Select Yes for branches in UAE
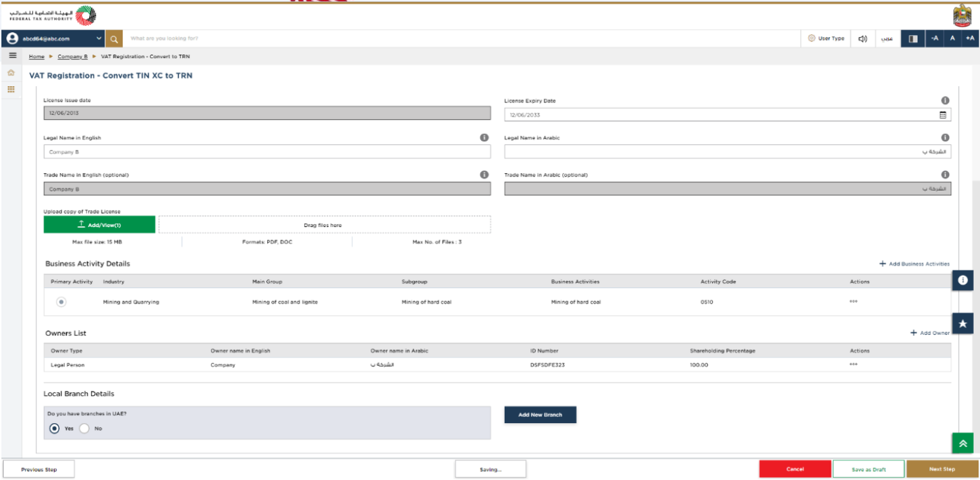The image size is (980, 480). [x=55, y=428]
